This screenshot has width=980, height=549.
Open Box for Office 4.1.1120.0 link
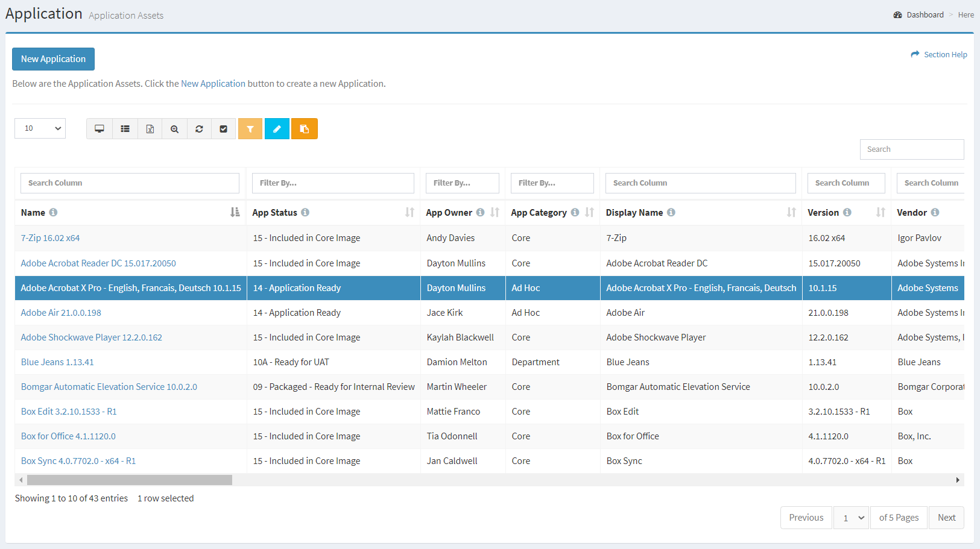68,436
